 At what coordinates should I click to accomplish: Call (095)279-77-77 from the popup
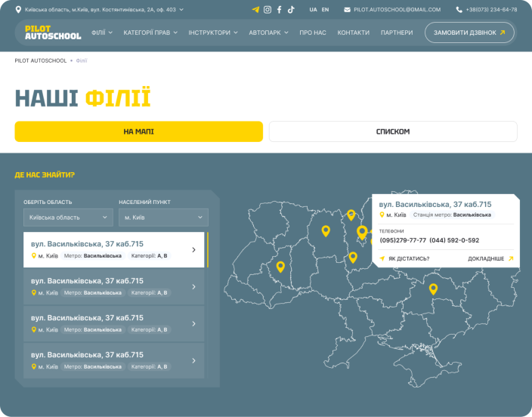[x=403, y=240]
